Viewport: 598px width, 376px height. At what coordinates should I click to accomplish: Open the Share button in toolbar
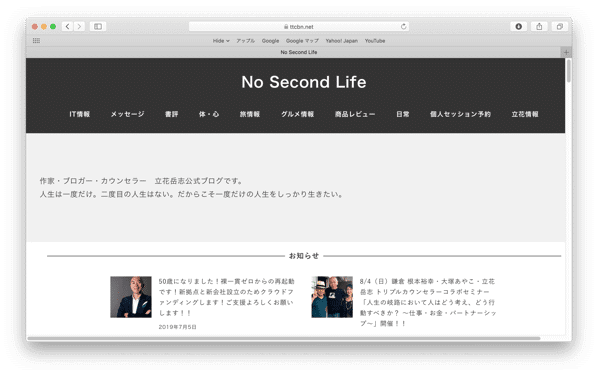(539, 26)
